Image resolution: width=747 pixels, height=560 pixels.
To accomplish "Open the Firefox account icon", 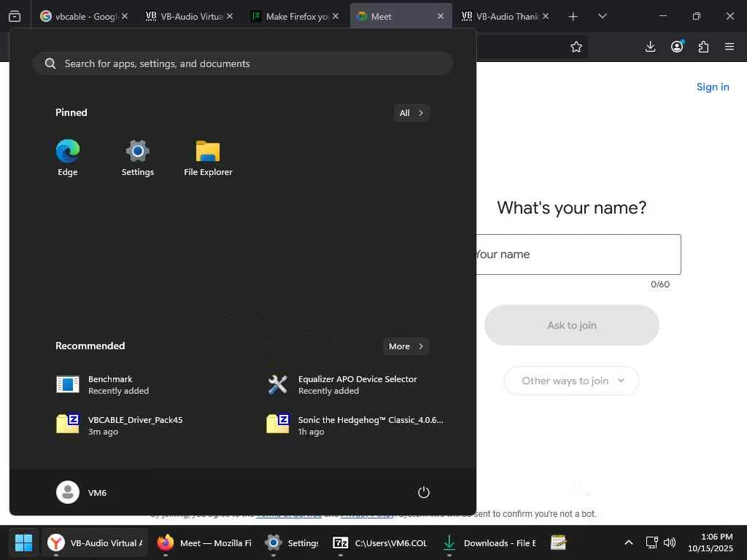I will click(677, 47).
